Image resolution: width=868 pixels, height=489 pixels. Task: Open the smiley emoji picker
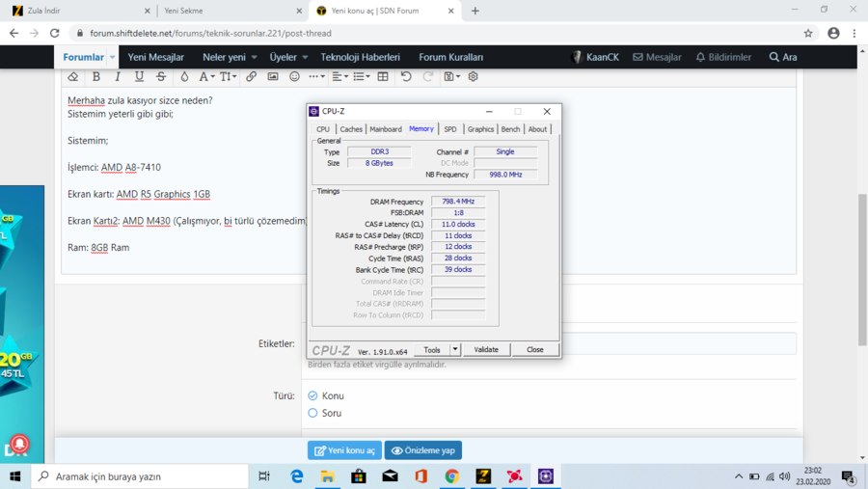(294, 77)
